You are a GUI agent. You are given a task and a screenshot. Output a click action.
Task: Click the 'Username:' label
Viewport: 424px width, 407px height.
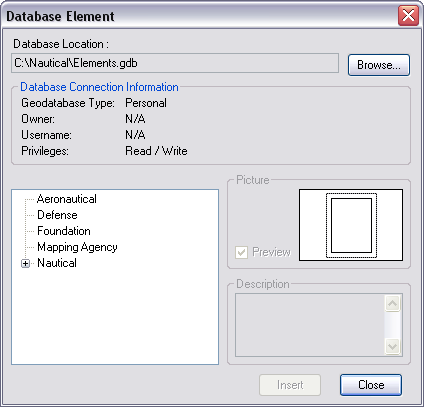pyautogui.click(x=46, y=135)
